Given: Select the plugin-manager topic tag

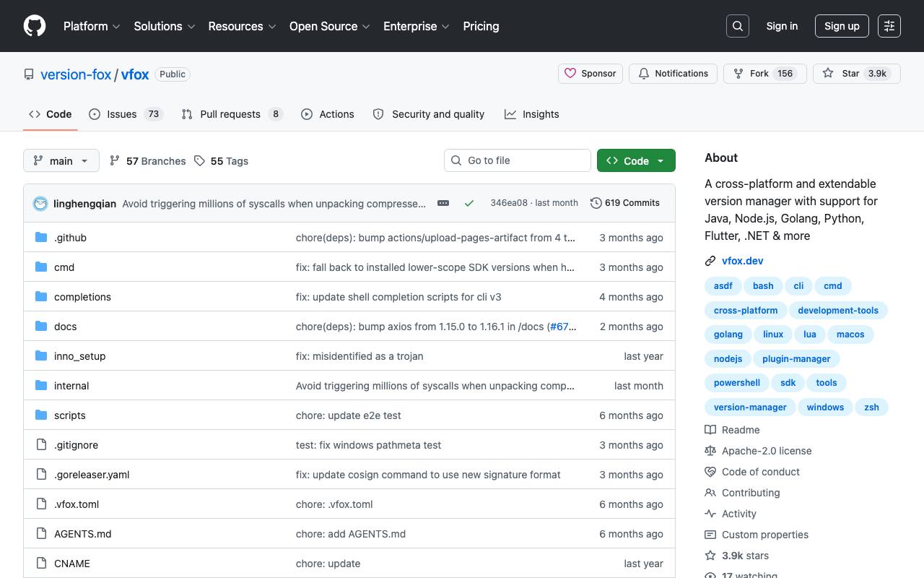Looking at the screenshot, I should tap(796, 359).
